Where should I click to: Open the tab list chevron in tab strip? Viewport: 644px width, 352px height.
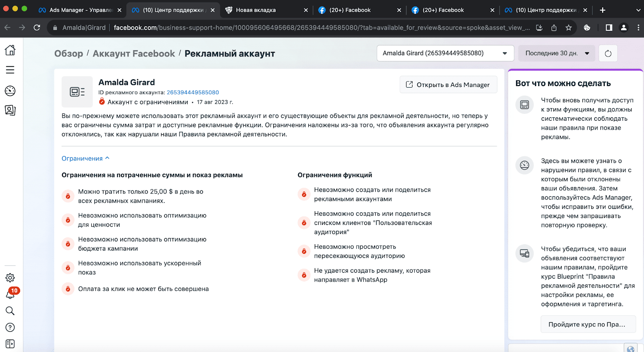(x=638, y=10)
